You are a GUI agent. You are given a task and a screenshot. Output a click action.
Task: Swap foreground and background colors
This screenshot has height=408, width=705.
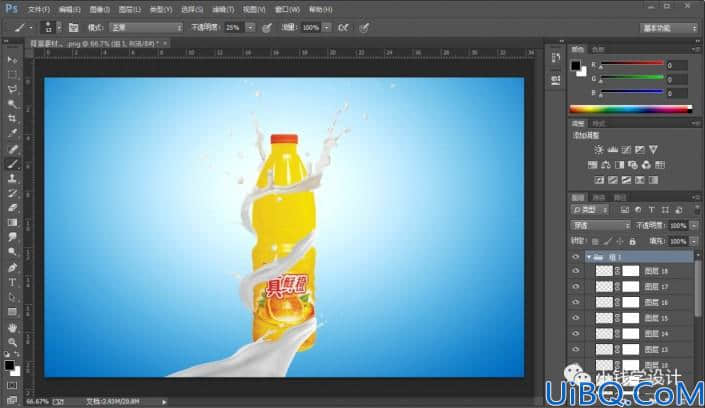pyautogui.click(x=17, y=354)
